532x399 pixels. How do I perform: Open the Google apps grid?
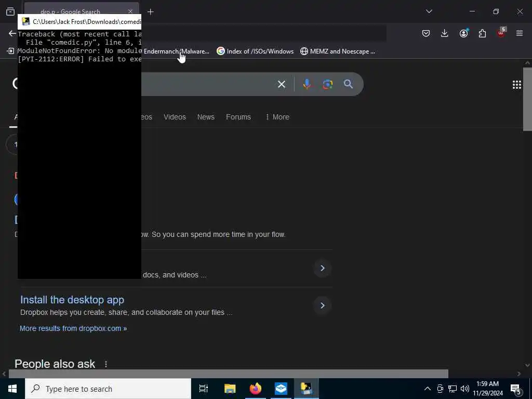pos(517,85)
